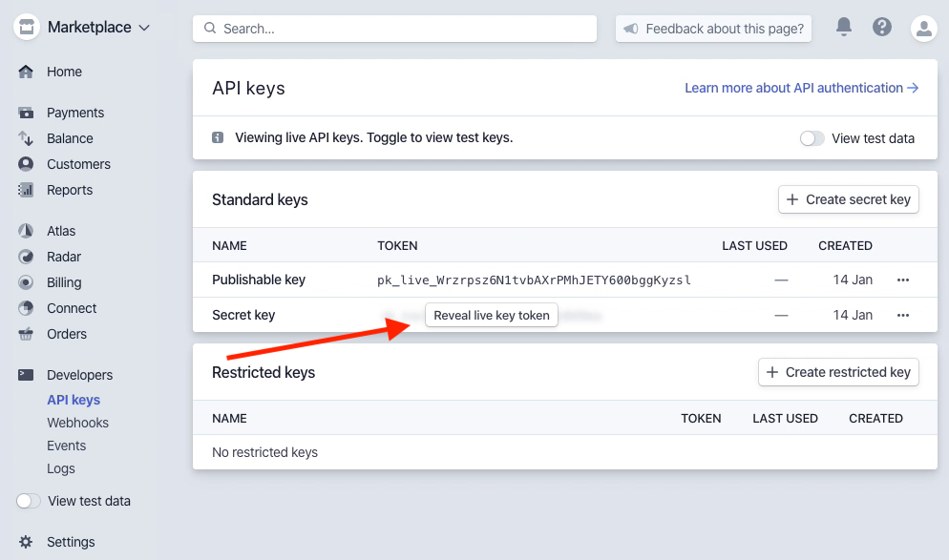Viewport: 949px width, 560px height.
Task: Toggle View test data in API keys panel
Action: [812, 138]
